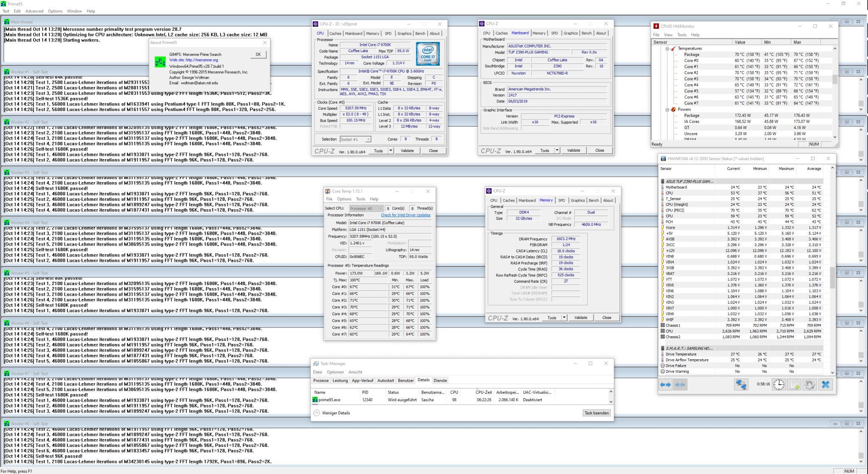868x474 pixels.
Task: Open Leistung tab in Task-Manager
Action: point(340,380)
